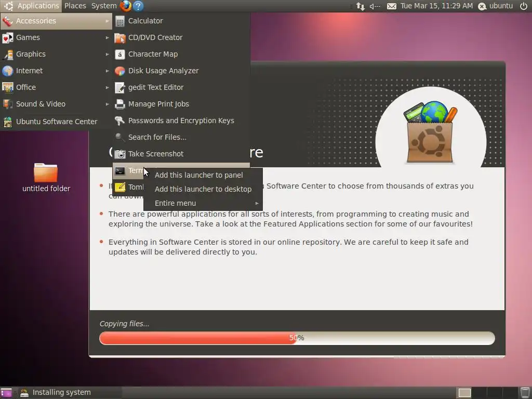Click the Games cards icon
This screenshot has height=399, width=532.
7,37
